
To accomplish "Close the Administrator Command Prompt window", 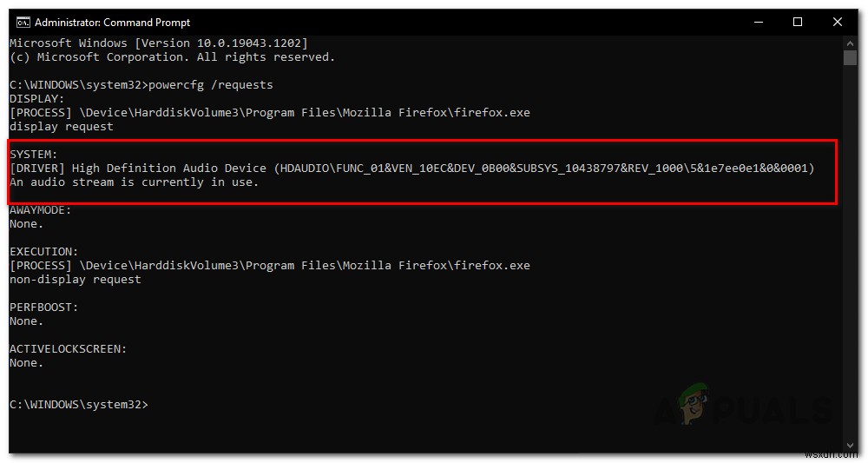I will [838, 23].
